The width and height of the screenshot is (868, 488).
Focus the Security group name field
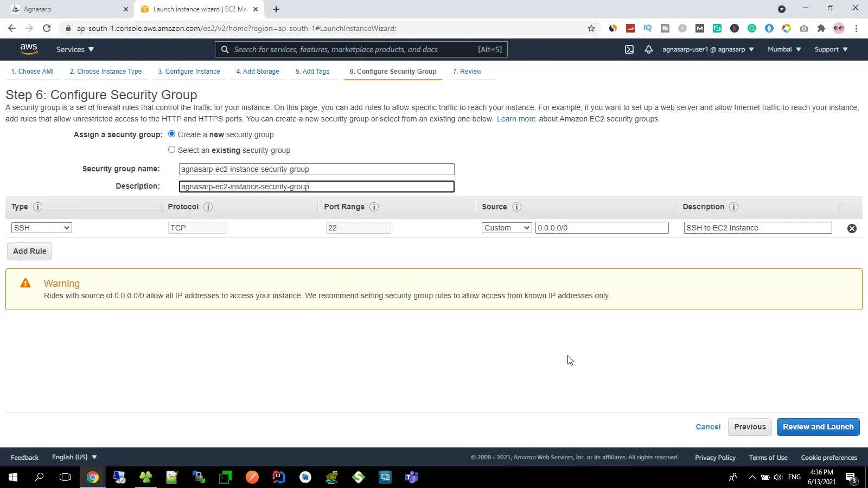pyautogui.click(x=317, y=169)
